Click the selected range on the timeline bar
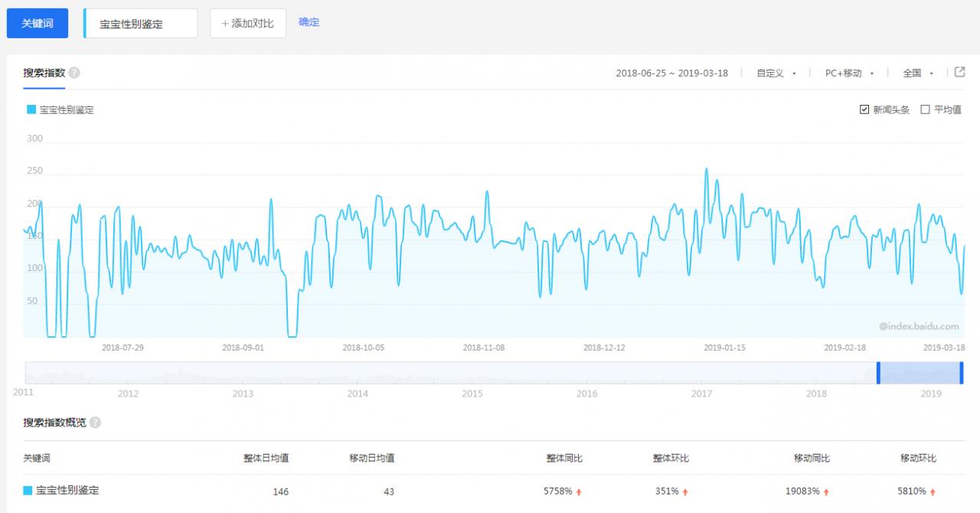The height and width of the screenshot is (513, 980). tap(920, 373)
